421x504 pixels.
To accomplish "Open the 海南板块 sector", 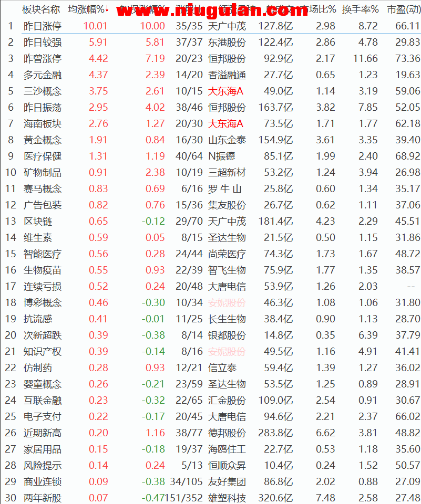I will [43, 124].
